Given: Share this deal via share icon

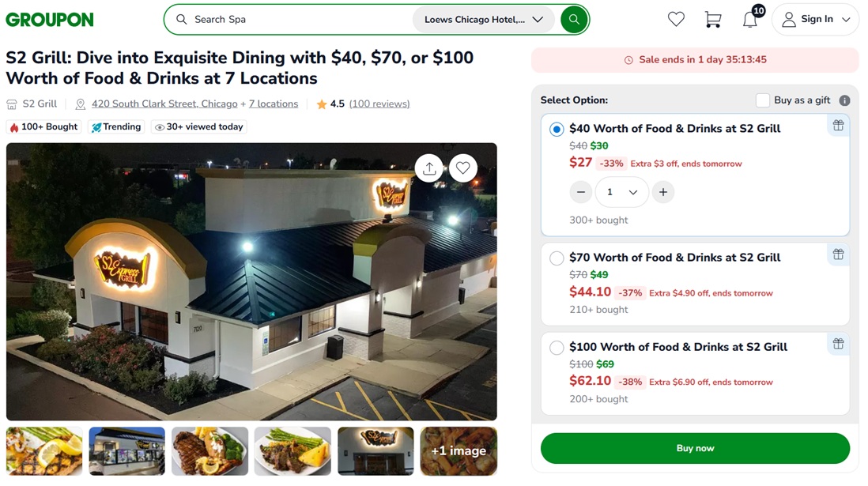Looking at the screenshot, I should point(429,168).
